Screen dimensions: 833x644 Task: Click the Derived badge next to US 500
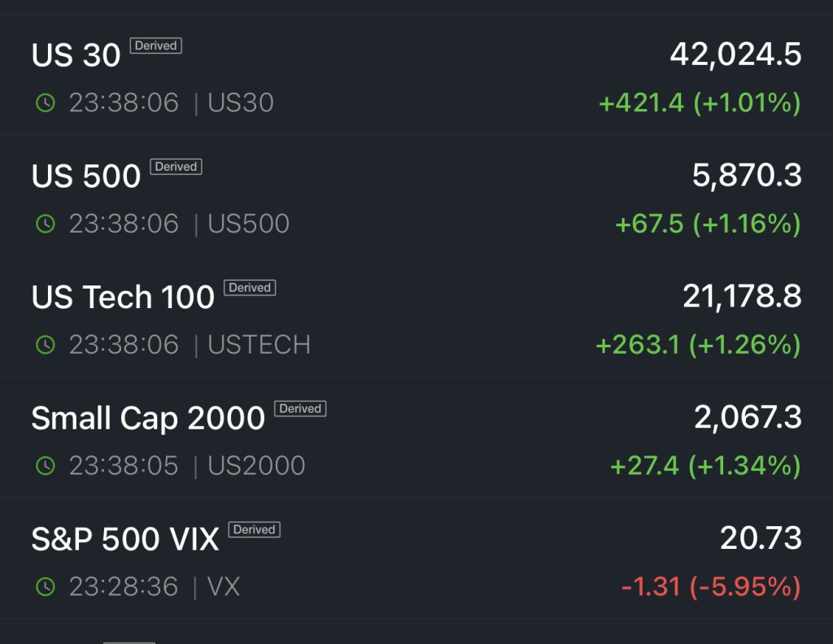tap(176, 167)
